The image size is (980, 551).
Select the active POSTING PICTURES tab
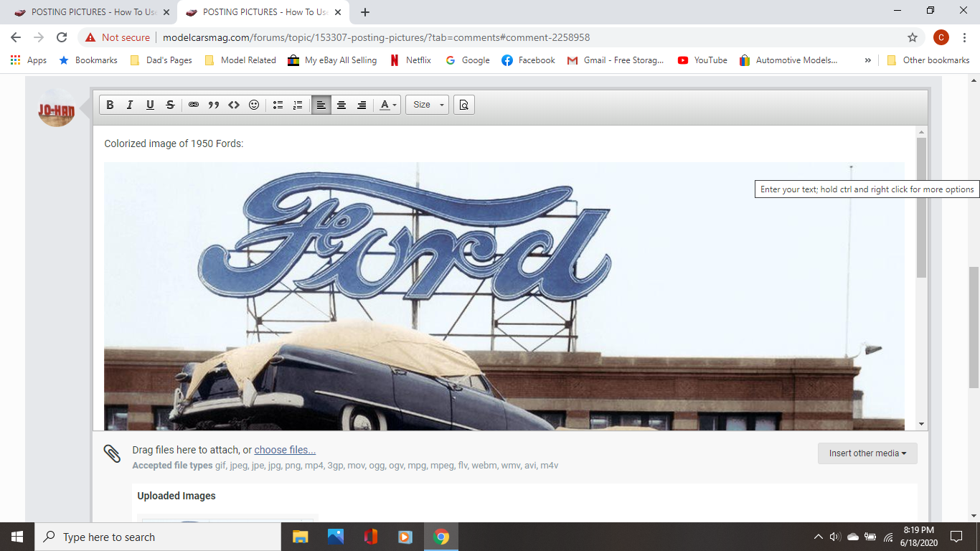pos(263,12)
